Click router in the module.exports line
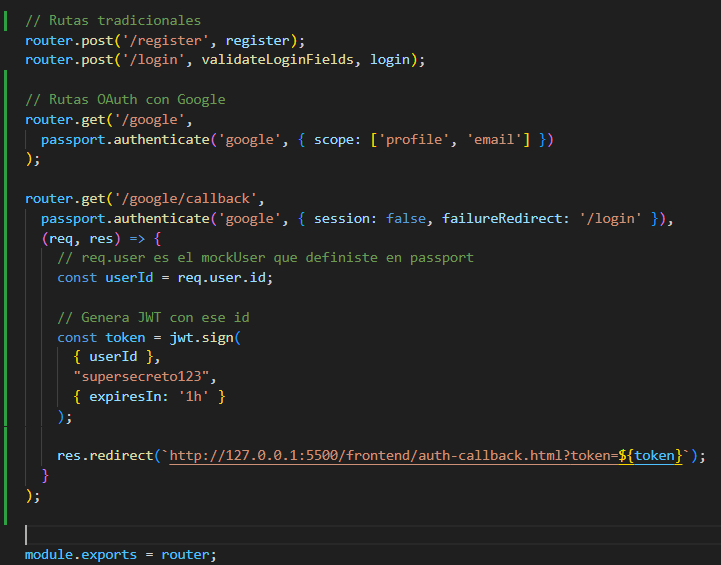 (185, 555)
